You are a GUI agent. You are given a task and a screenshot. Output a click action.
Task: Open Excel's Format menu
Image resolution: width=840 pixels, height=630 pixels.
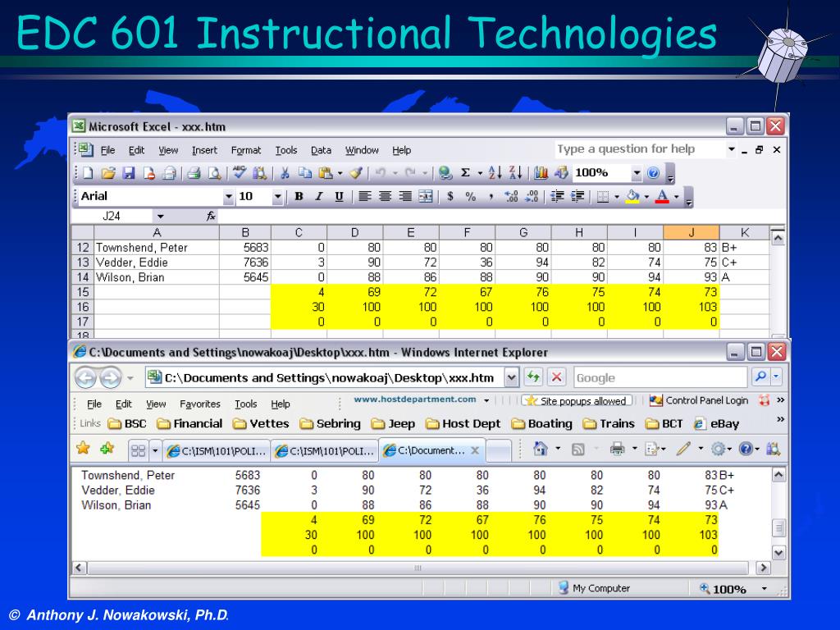coord(246,151)
